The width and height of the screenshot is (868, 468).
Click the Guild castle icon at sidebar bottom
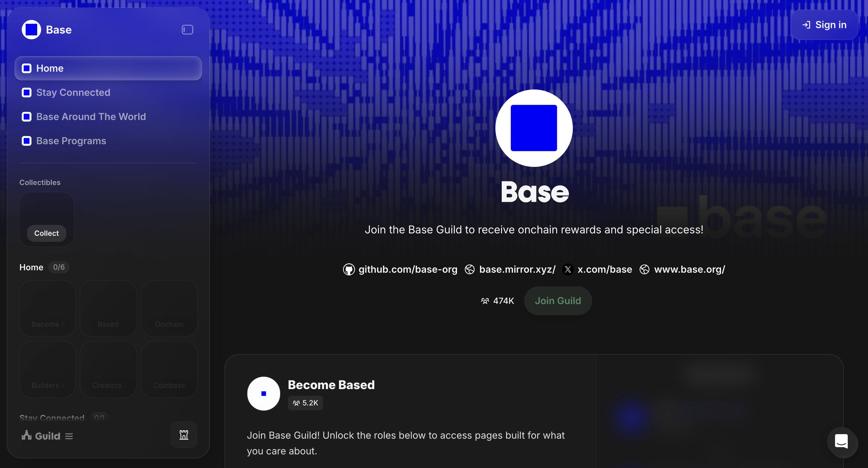[184, 435]
